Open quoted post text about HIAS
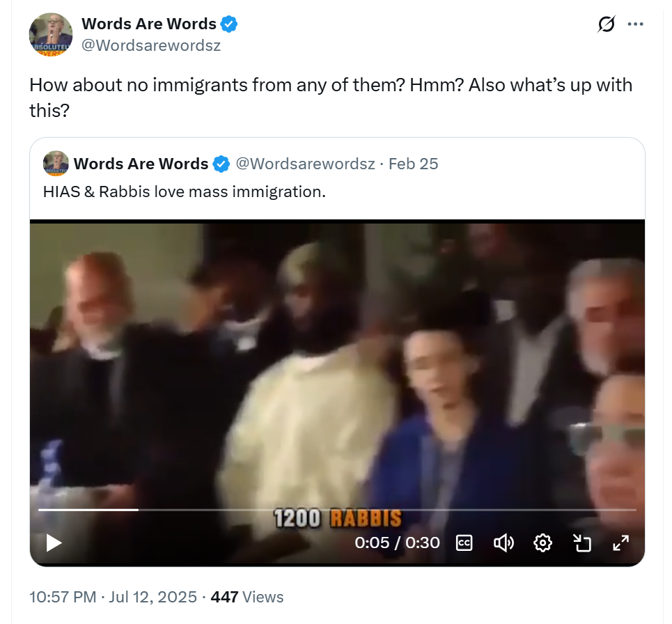This screenshot has height=624, width=672. (185, 192)
